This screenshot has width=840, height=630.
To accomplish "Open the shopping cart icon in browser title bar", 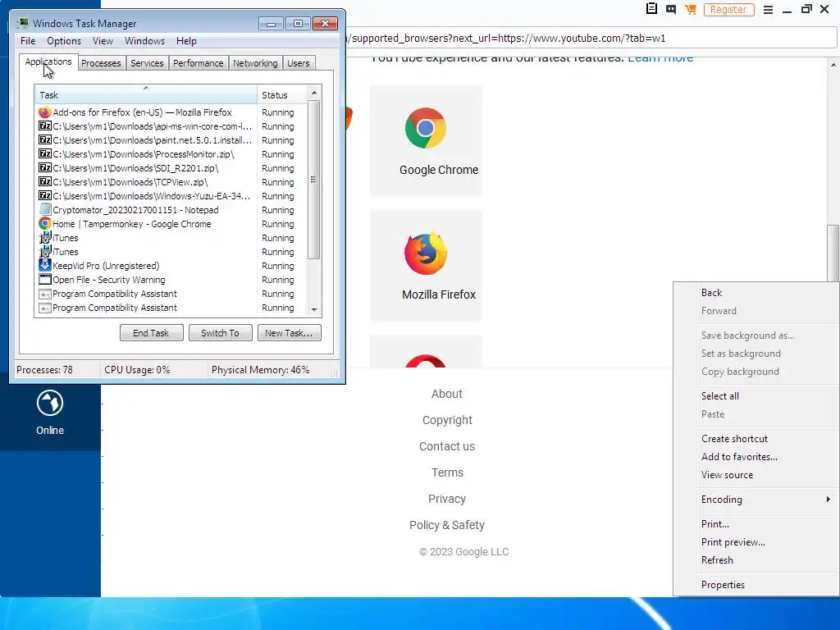I will 691,9.
